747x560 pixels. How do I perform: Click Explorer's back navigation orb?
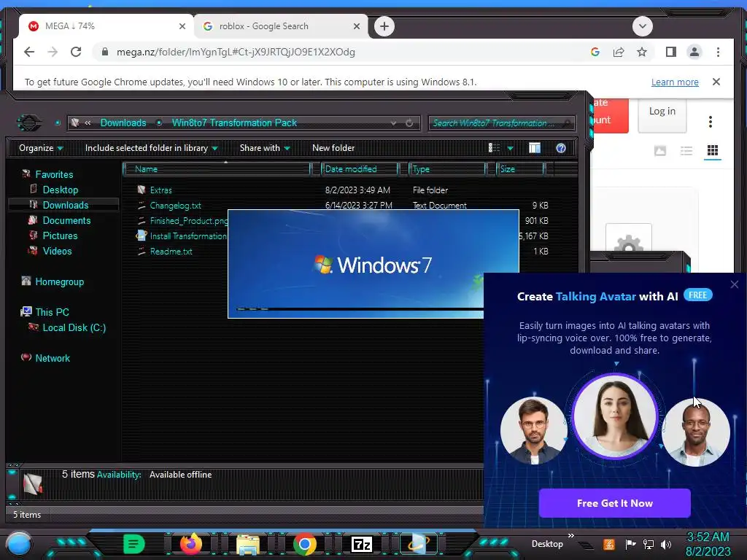click(x=29, y=122)
